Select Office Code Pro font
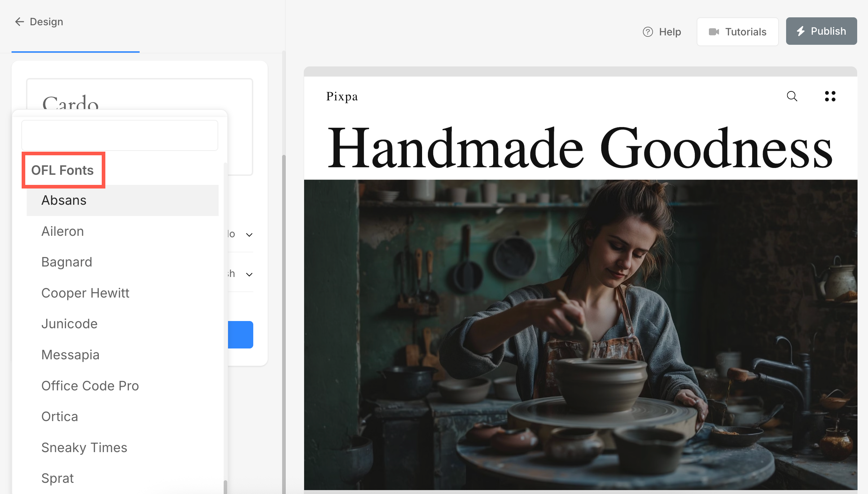This screenshot has width=868, height=494. point(90,386)
